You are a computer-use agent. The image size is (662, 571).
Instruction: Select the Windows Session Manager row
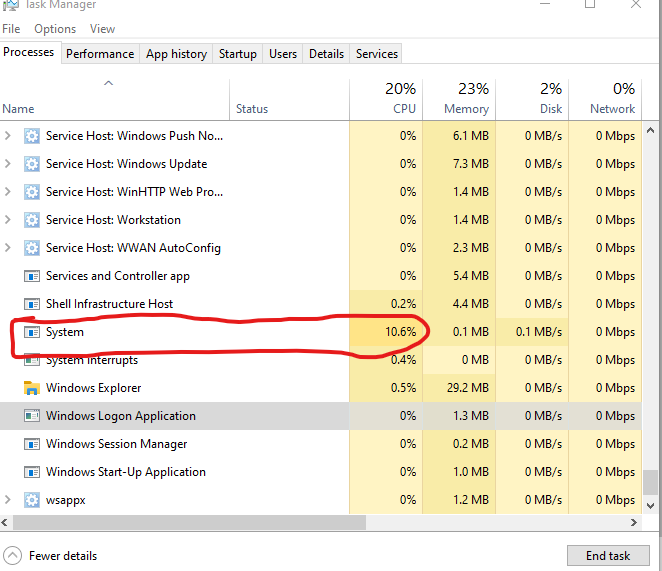[321, 444]
